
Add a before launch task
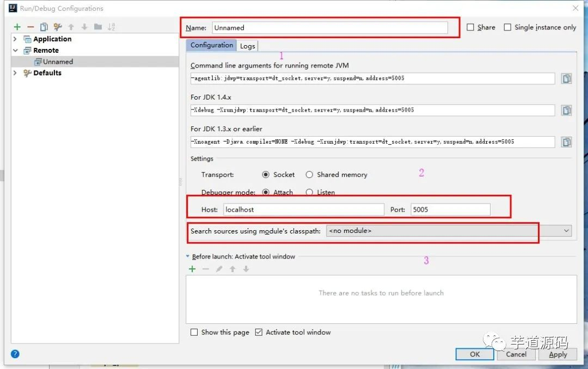192,269
